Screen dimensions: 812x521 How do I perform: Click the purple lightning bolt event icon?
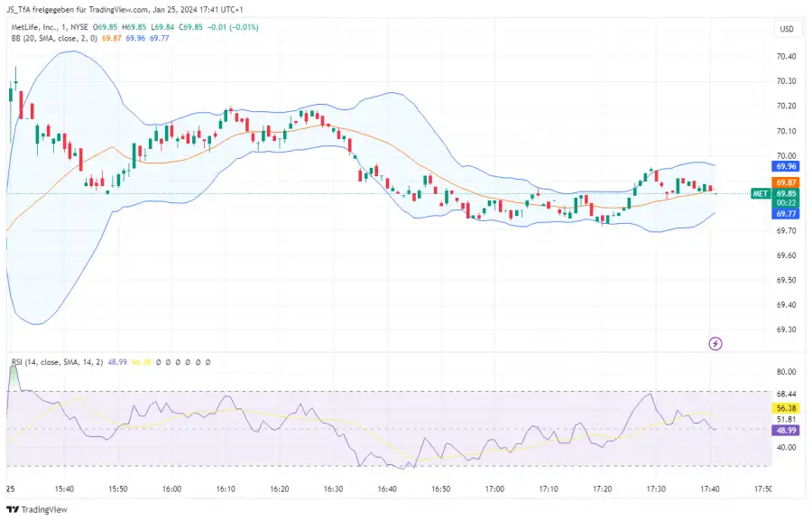(x=715, y=343)
